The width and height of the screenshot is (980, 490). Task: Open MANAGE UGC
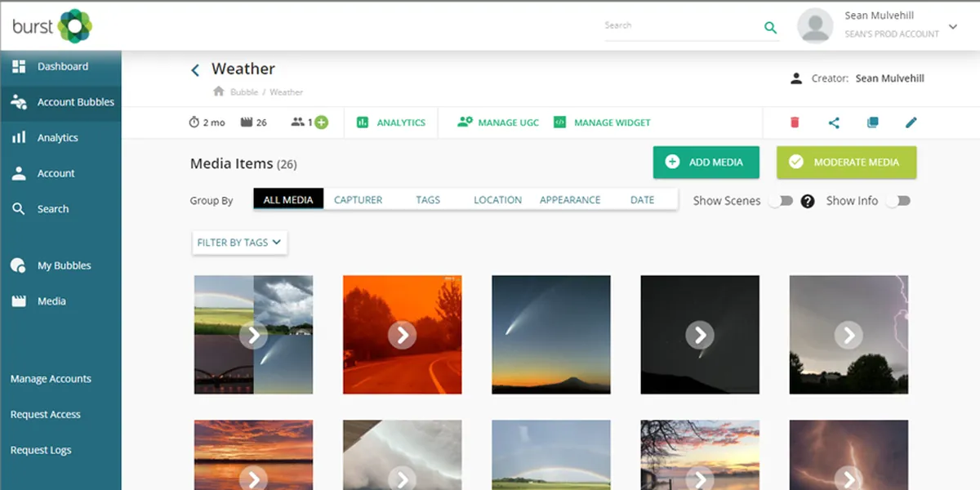pyautogui.click(x=497, y=122)
